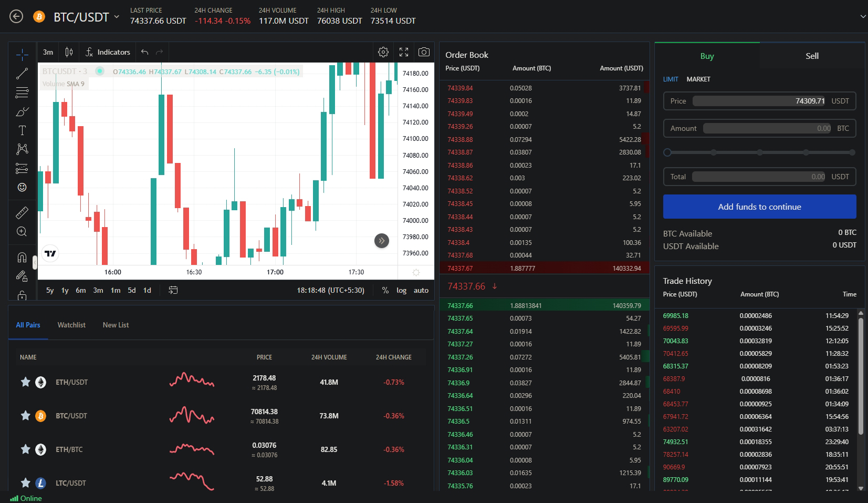Favorite the ETH/USDT pair star
The image size is (868, 503).
[25, 382]
